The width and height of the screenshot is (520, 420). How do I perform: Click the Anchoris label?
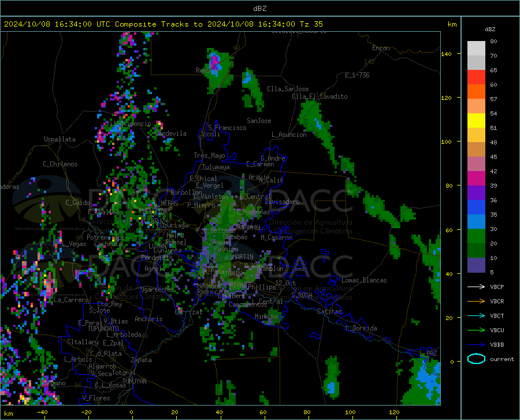click(x=148, y=319)
